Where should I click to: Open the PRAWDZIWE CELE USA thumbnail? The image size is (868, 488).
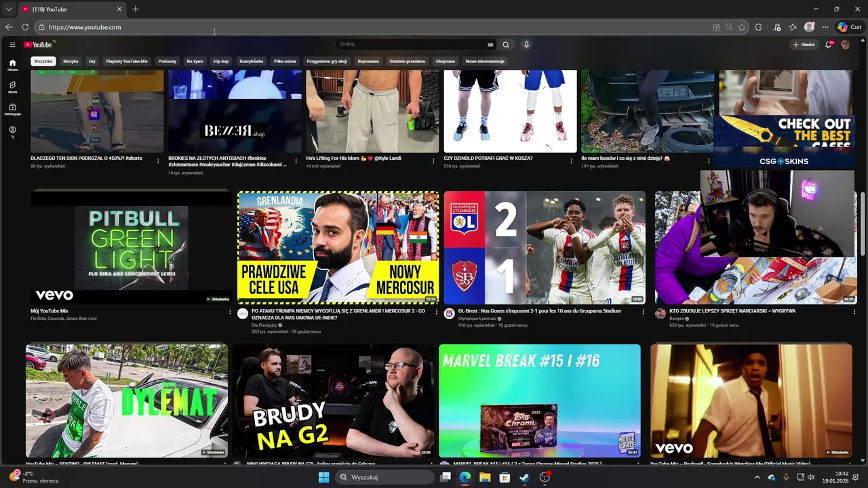point(338,247)
